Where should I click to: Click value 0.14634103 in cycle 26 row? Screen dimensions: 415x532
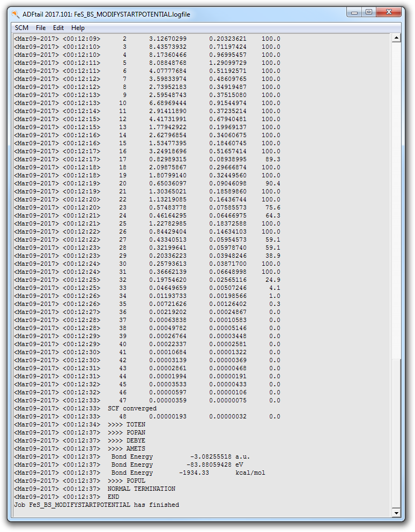(228, 231)
